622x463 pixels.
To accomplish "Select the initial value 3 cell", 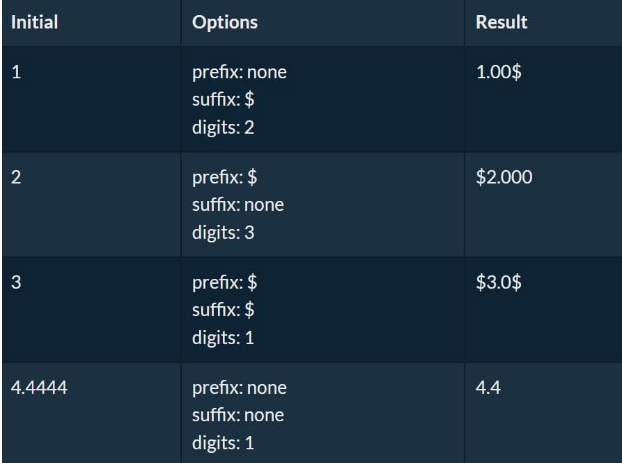I will point(91,310).
